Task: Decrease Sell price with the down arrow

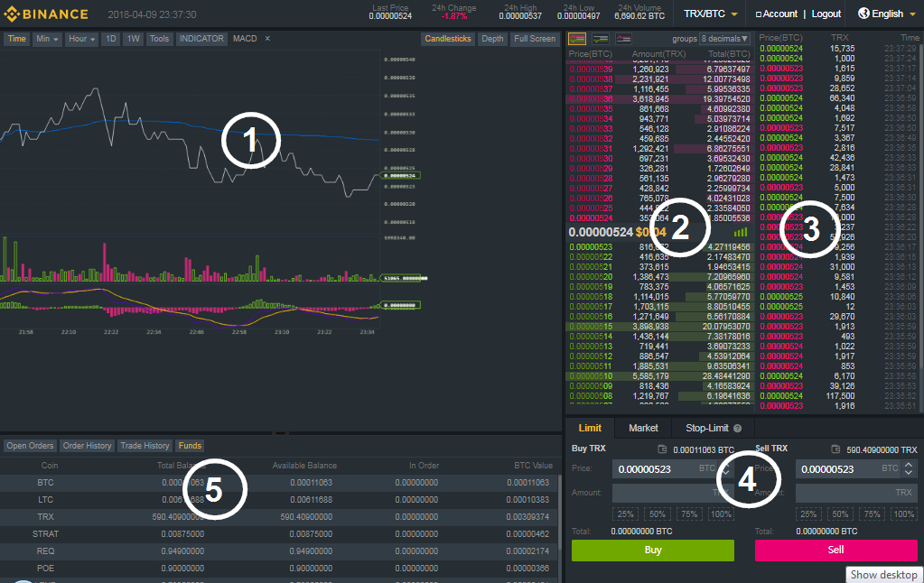Action: pyautogui.click(x=909, y=473)
